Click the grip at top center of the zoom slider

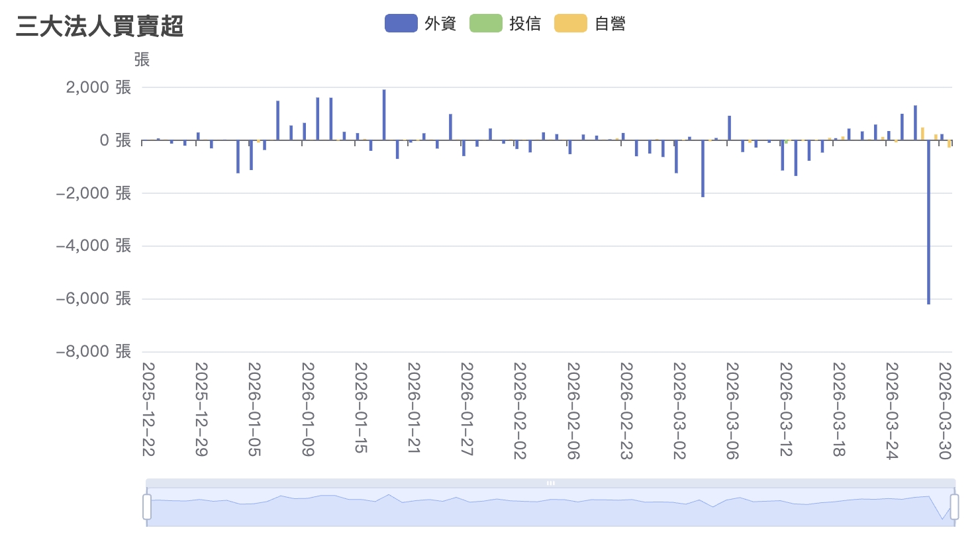click(550, 483)
